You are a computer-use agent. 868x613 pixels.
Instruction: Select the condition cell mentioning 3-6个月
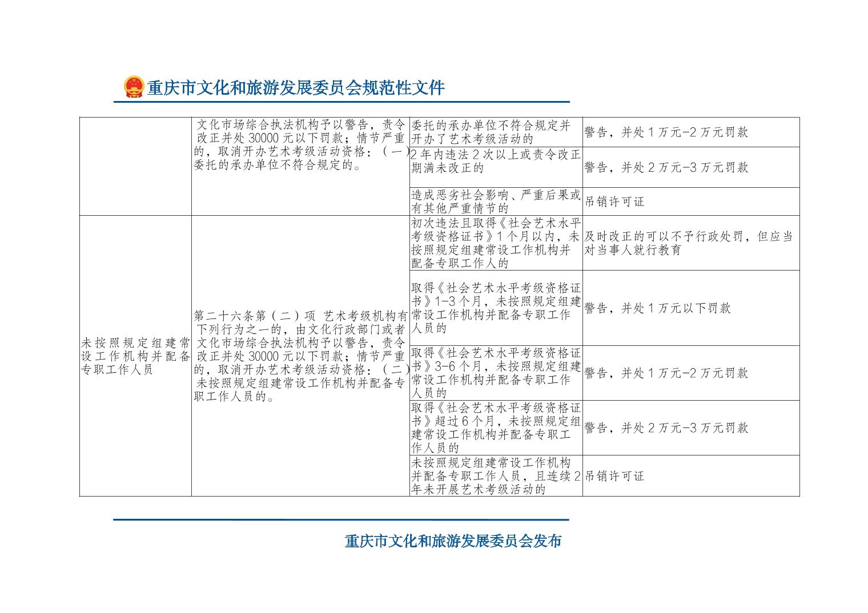pyautogui.click(x=495, y=372)
